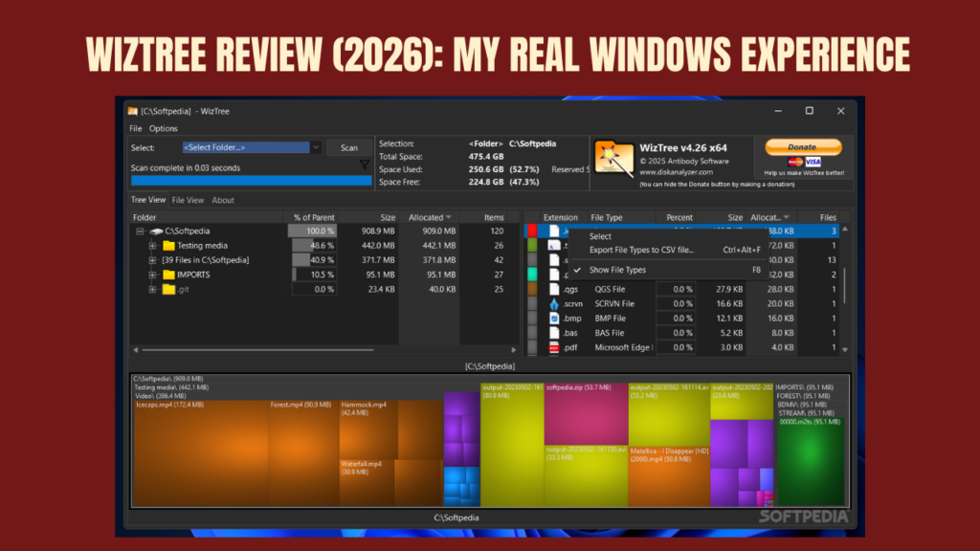Click the Hammock.mp4 block in the treemap
980x551 pixels.
(x=368, y=430)
